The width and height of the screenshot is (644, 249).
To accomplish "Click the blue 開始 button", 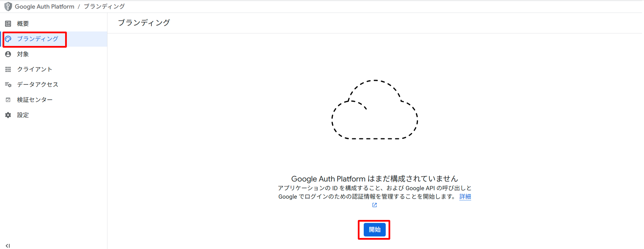I will click(374, 230).
